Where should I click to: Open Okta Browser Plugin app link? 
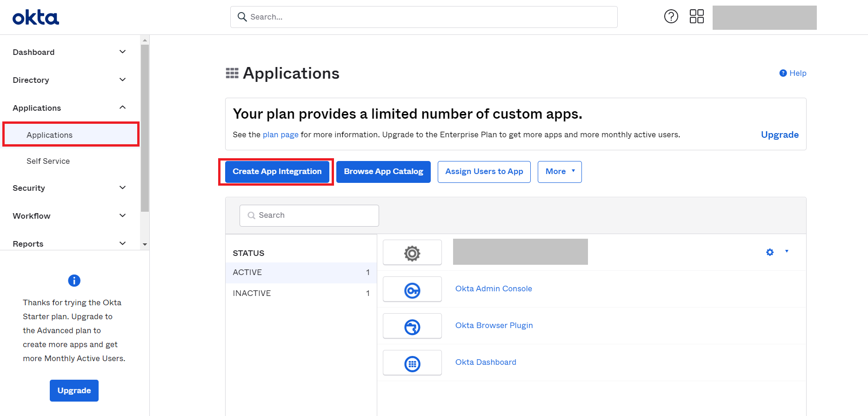(494, 325)
